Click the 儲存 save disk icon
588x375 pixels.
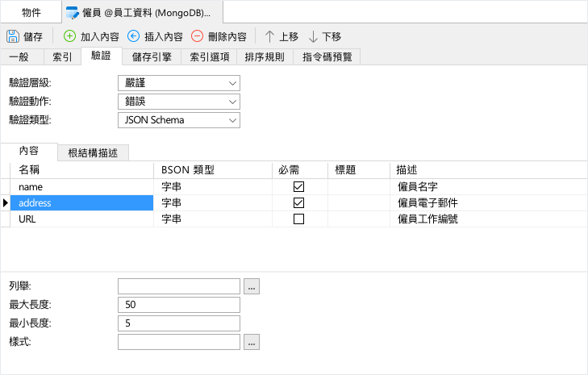(13, 36)
